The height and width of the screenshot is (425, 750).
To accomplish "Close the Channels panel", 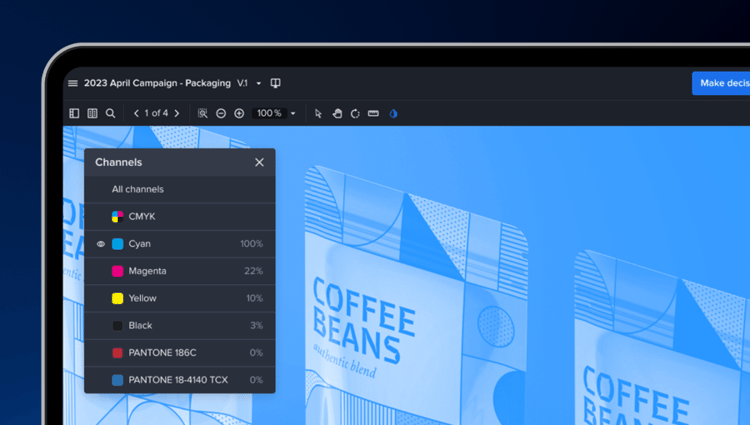I will [x=260, y=162].
